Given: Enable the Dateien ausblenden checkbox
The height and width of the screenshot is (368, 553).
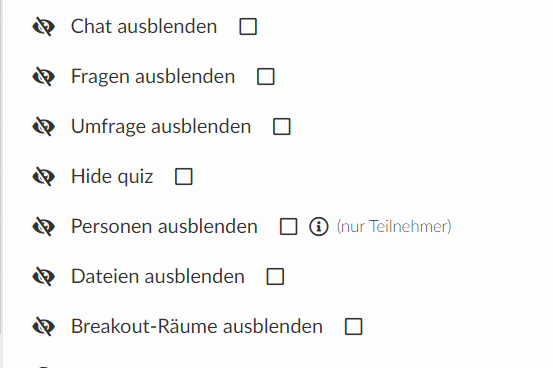Looking at the screenshot, I should (275, 277).
